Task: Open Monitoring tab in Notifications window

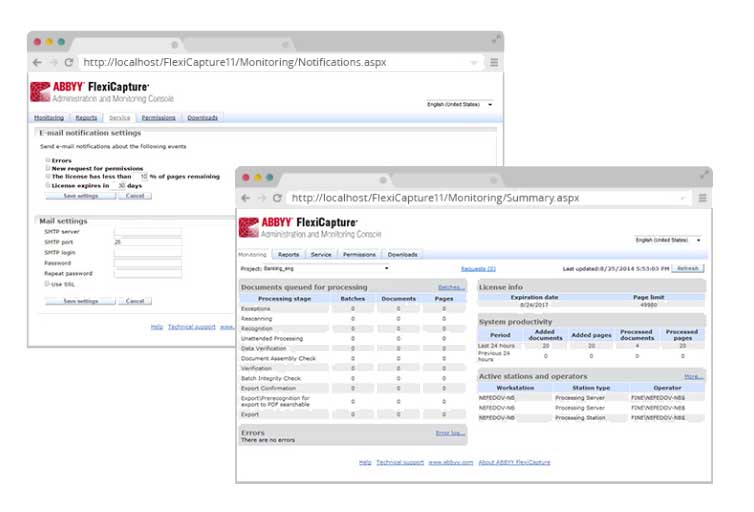Action: point(49,118)
